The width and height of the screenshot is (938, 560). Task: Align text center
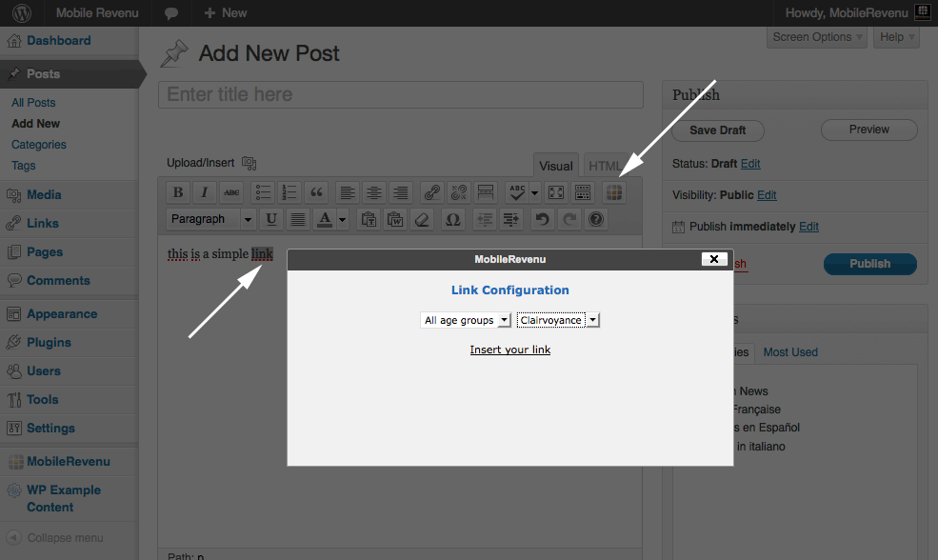click(x=374, y=192)
